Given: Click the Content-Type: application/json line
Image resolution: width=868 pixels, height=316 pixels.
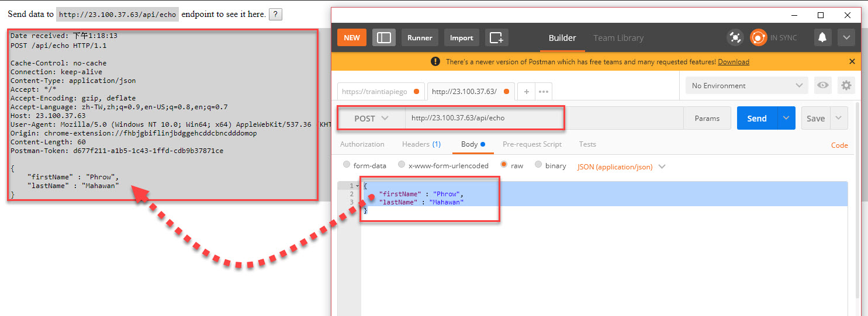Looking at the screenshot, I should [73, 81].
